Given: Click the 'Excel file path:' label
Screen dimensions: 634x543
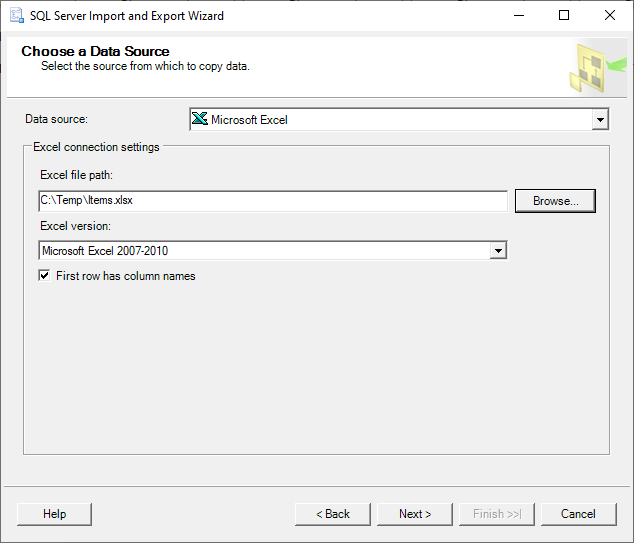Looking at the screenshot, I should click(x=76, y=175).
